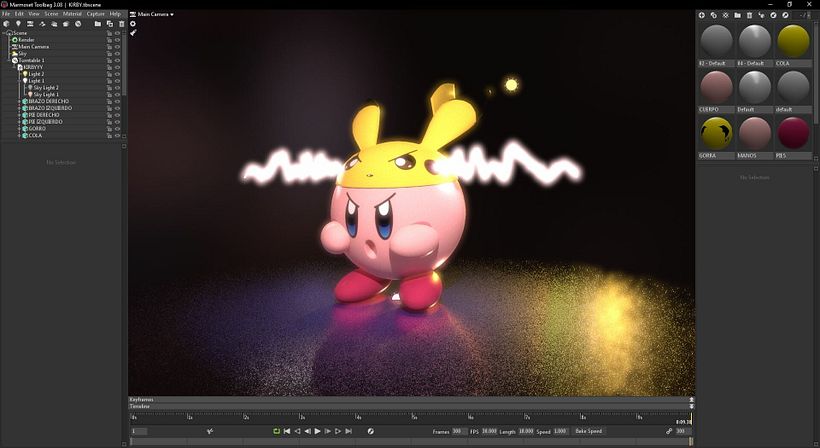Image resolution: width=820 pixels, height=448 pixels.
Task: Toggle the green loop playback icon
Action: pyautogui.click(x=276, y=431)
